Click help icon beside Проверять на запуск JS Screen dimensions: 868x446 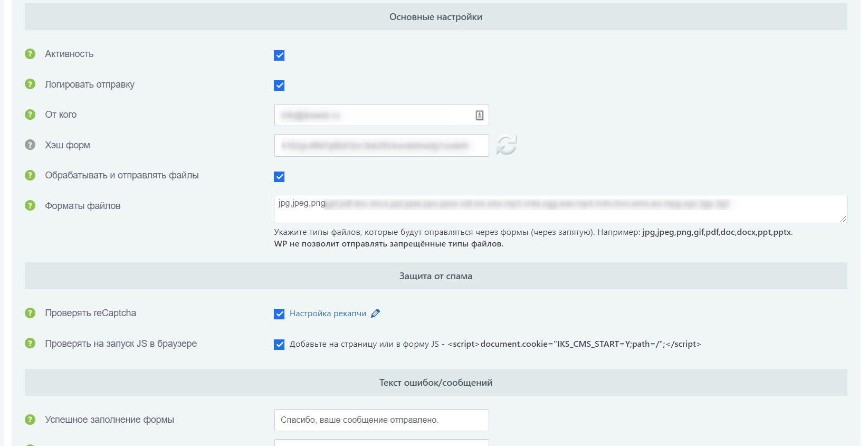[x=30, y=343]
